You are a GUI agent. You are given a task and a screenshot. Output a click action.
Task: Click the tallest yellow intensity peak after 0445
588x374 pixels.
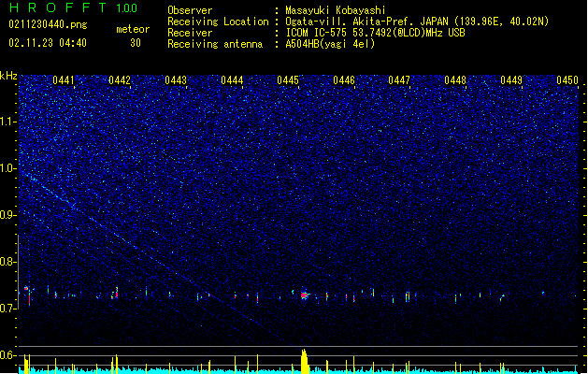point(304,361)
